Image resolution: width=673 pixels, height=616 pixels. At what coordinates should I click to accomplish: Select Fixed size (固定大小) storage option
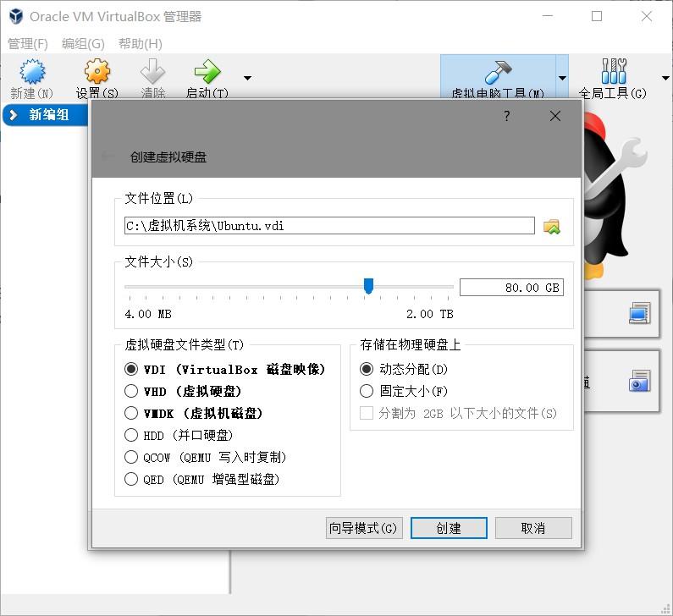click(x=366, y=391)
